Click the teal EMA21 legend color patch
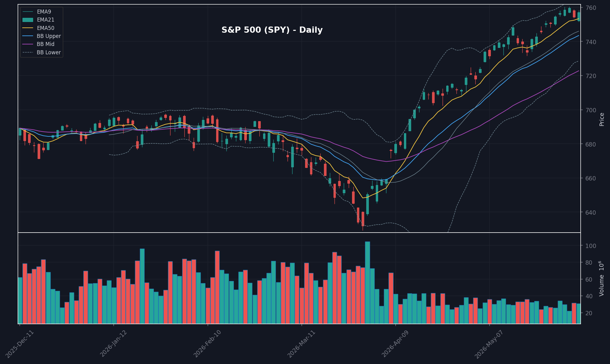Viewport: 610px width, 364px height. (28, 20)
